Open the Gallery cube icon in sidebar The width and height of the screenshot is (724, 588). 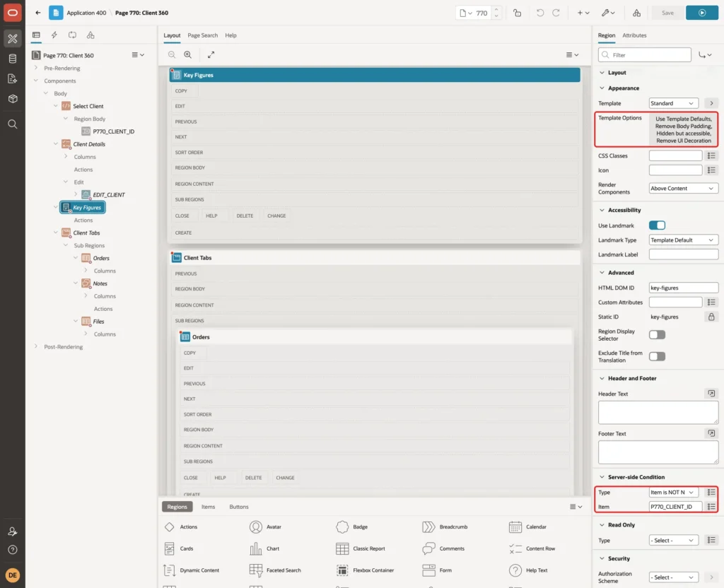[13, 98]
